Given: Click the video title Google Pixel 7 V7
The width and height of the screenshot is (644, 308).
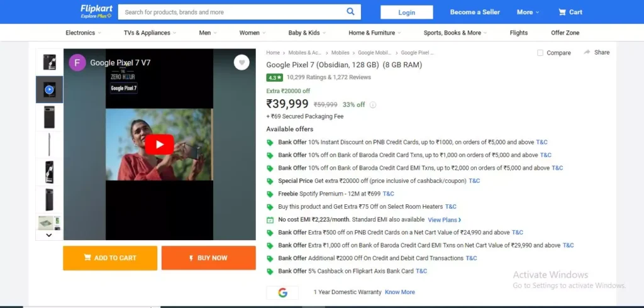Looking at the screenshot, I should click(120, 63).
